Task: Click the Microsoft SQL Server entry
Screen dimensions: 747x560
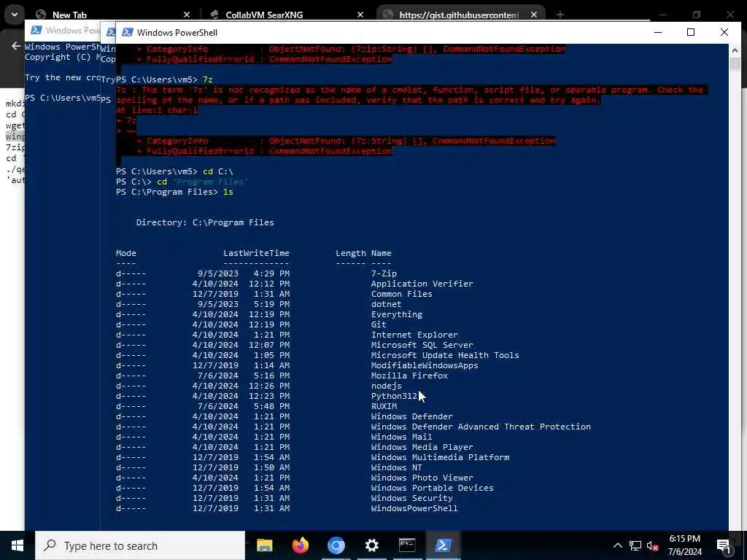Action: [422, 345]
